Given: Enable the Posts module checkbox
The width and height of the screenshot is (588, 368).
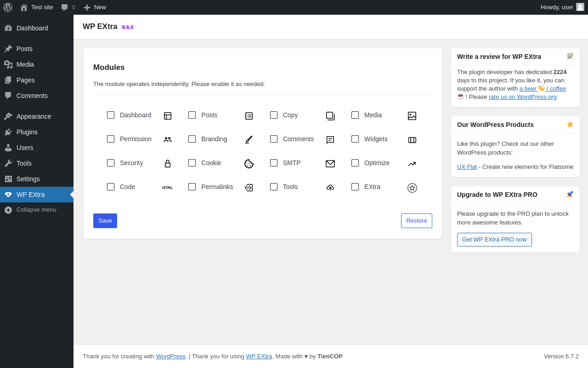Looking at the screenshot, I should (x=192, y=115).
